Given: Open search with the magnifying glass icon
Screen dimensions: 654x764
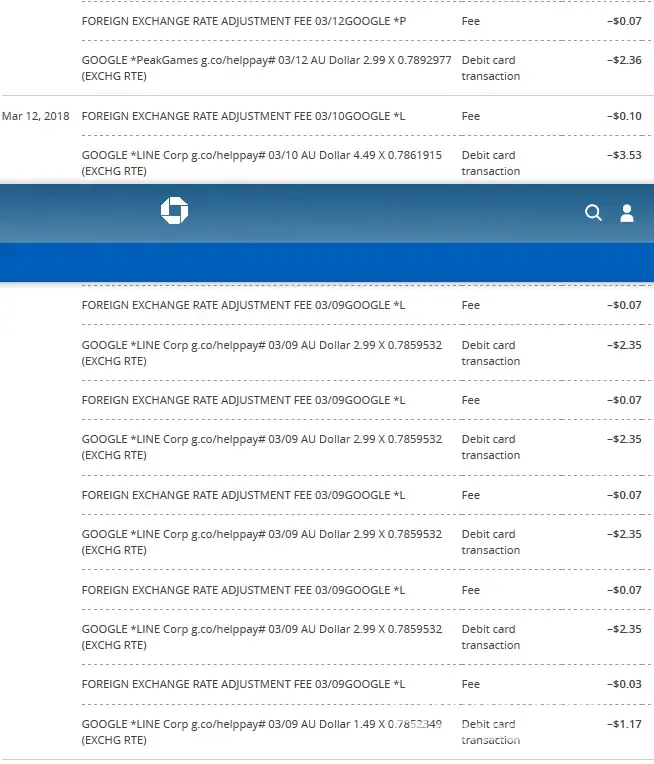Looking at the screenshot, I should coord(593,212).
